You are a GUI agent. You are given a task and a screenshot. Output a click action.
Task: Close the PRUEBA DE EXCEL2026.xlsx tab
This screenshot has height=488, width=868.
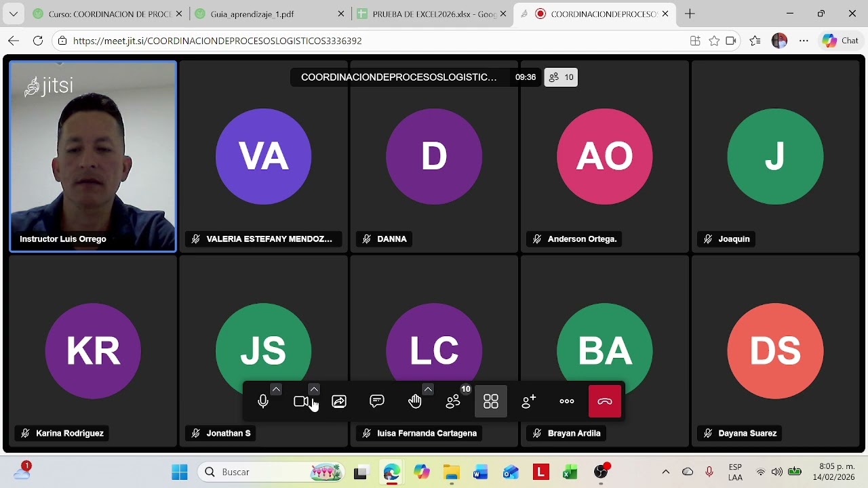click(503, 14)
